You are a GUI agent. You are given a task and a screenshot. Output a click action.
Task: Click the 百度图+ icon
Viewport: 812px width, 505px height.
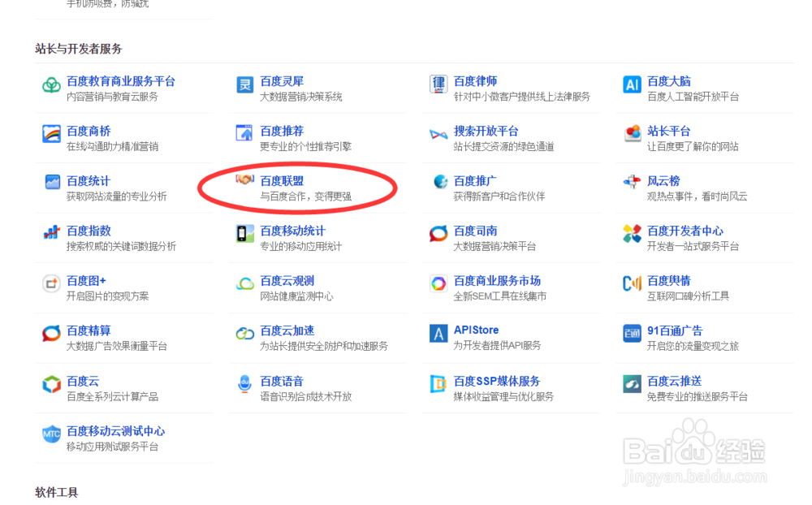click(51, 283)
